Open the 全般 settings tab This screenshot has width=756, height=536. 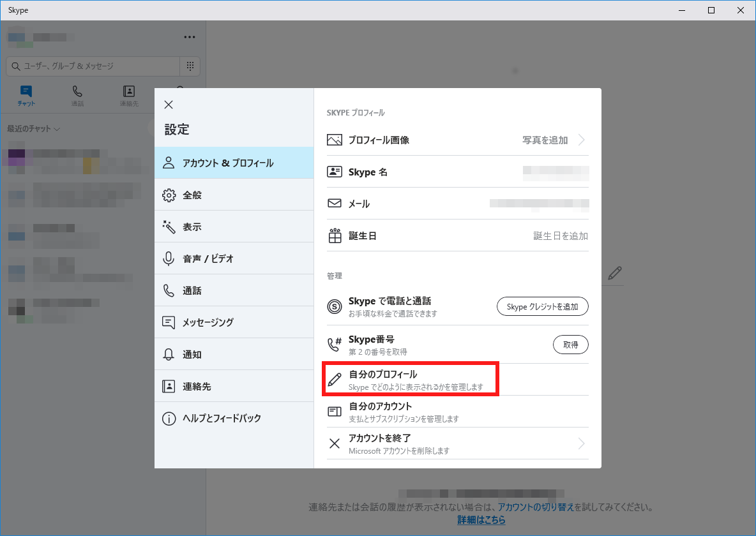click(234, 195)
